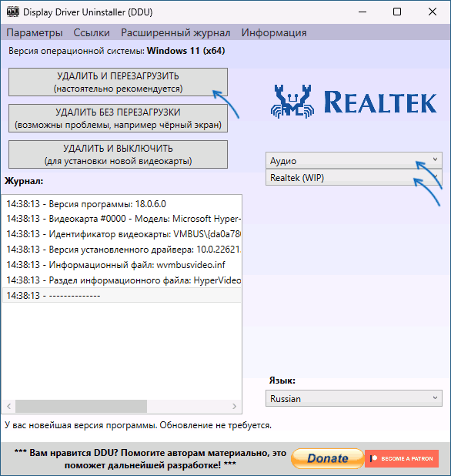Select log line 'Версия программы: 18.0.6.0'
This screenshot has width=451, height=476.
(122, 203)
